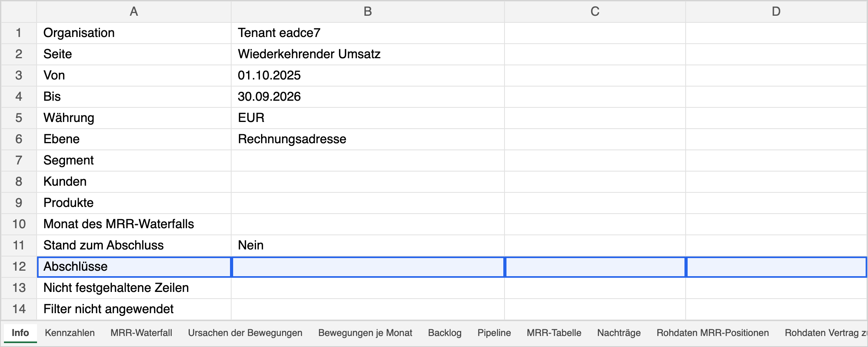Select the active Info sheet tab
Viewport: 868px width, 347px height.
20,333
